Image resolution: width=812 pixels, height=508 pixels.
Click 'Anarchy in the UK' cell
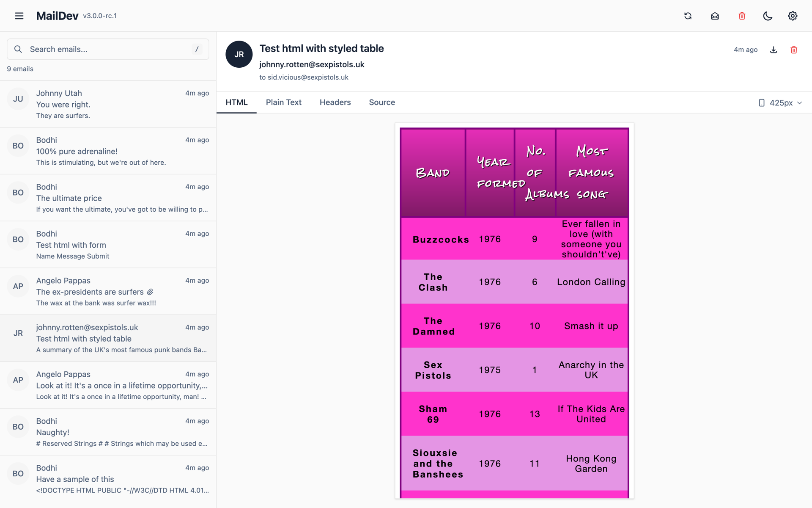tap(591, 370)
